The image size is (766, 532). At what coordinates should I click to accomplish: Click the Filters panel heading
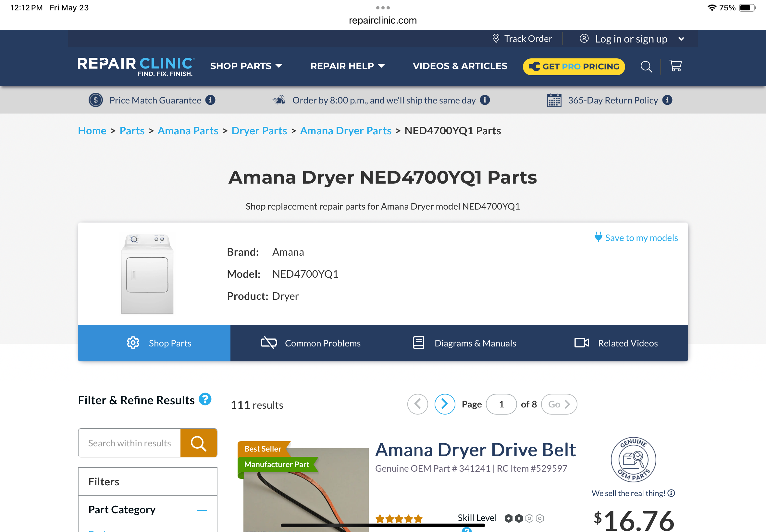[x=104, y=482]
